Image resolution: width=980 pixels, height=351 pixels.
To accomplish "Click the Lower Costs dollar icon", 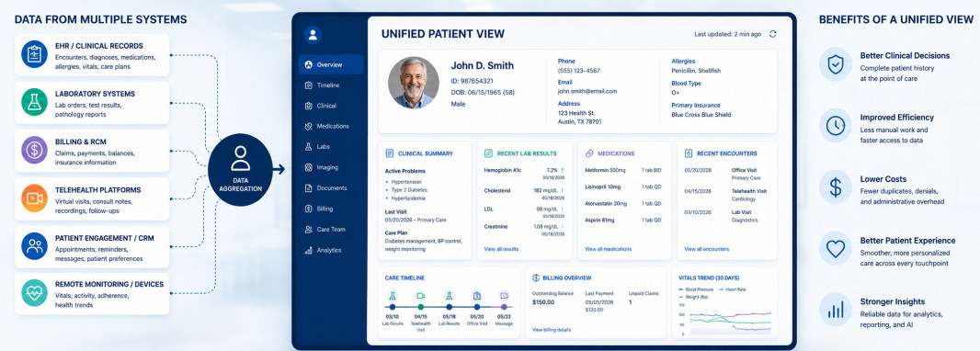I will click(x=835, y=187).
